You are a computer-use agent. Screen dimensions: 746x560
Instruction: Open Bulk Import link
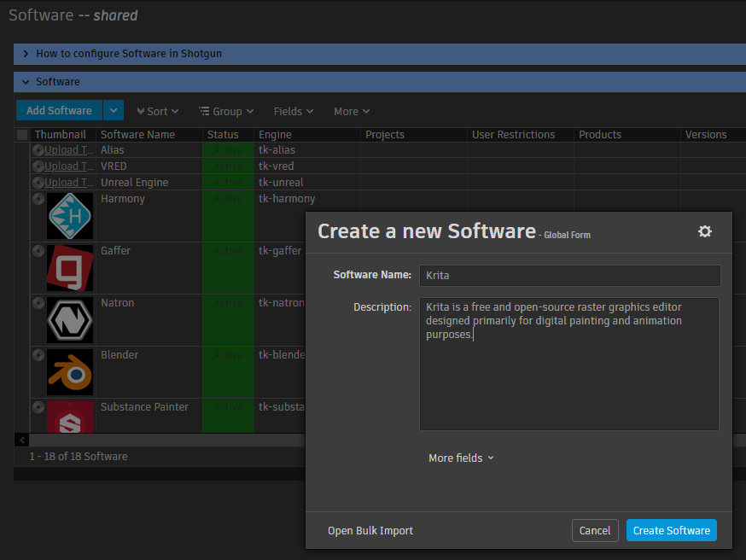(x=370, y=530)
